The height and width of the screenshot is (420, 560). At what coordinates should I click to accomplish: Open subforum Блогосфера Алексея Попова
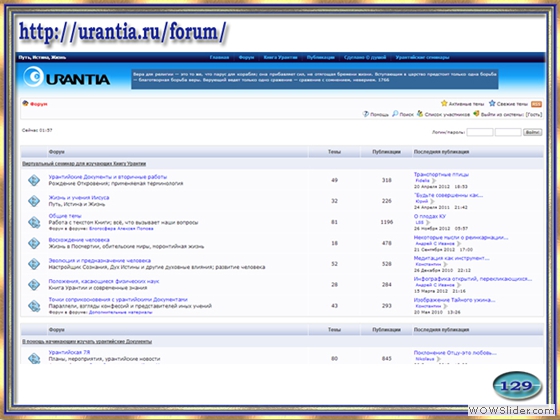pyautogui.click(x=121, y=229)
